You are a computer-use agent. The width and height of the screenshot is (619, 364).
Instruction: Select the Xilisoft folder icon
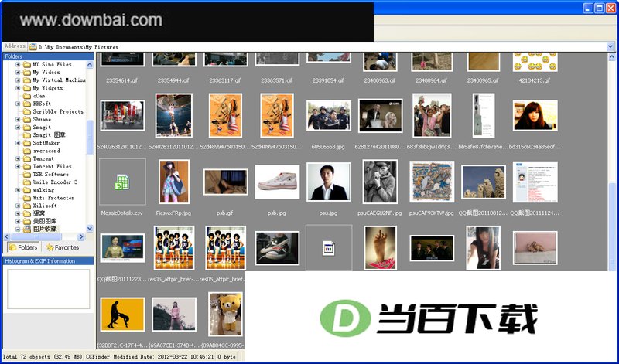coord(27,206)
